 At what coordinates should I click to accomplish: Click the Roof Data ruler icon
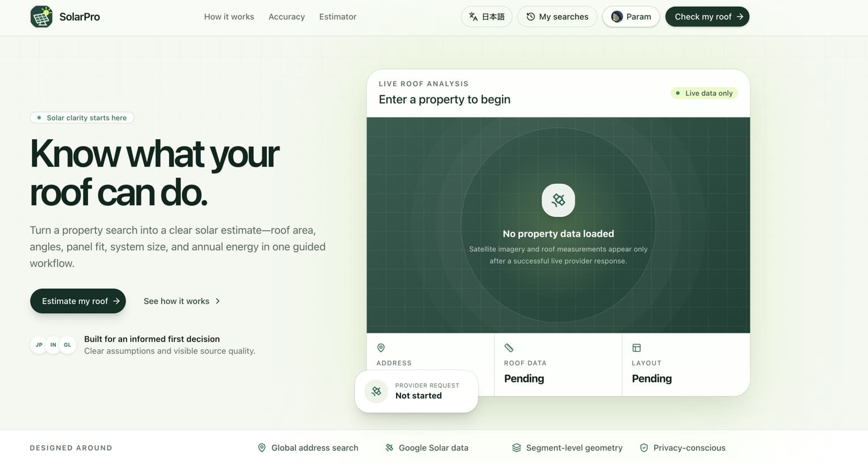coord(509,347)
